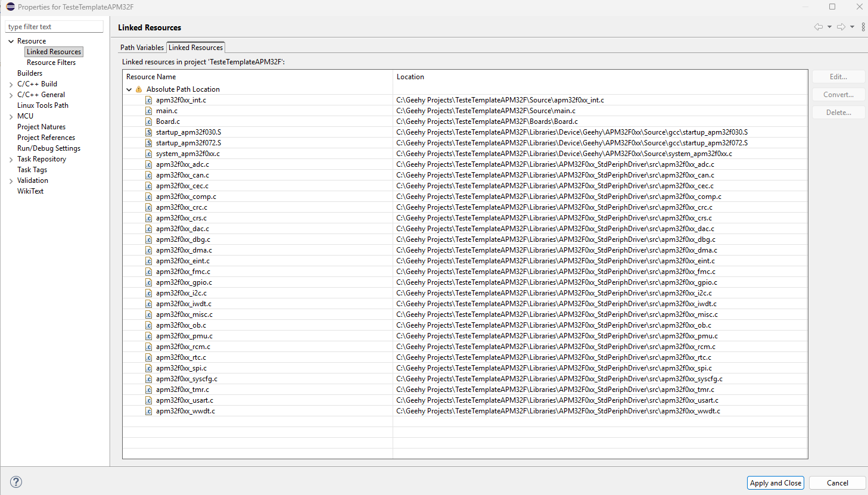Expand the MCU tree node

[x=11, y=116]
